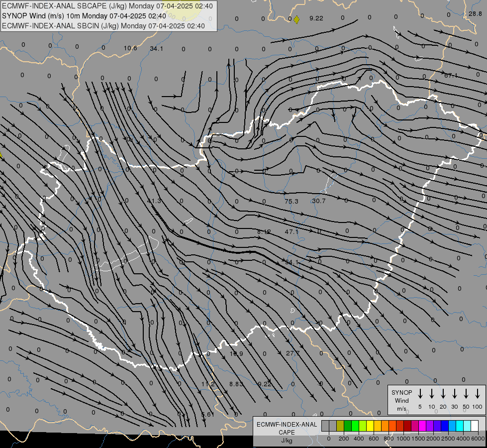Image resolution: width=487 pixels, height=448 pixels.
Task: Click the 1000 tick label on CAPE scale
Action: pos(403,439)
